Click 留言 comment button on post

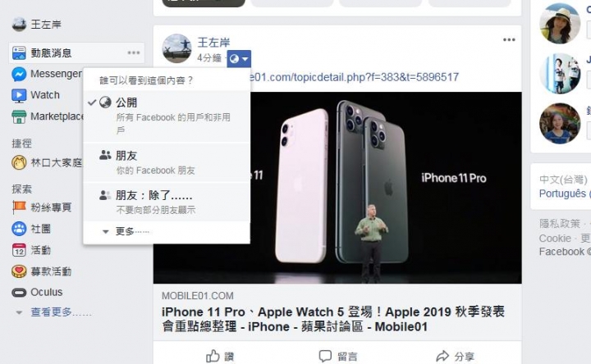pos(337,356)
